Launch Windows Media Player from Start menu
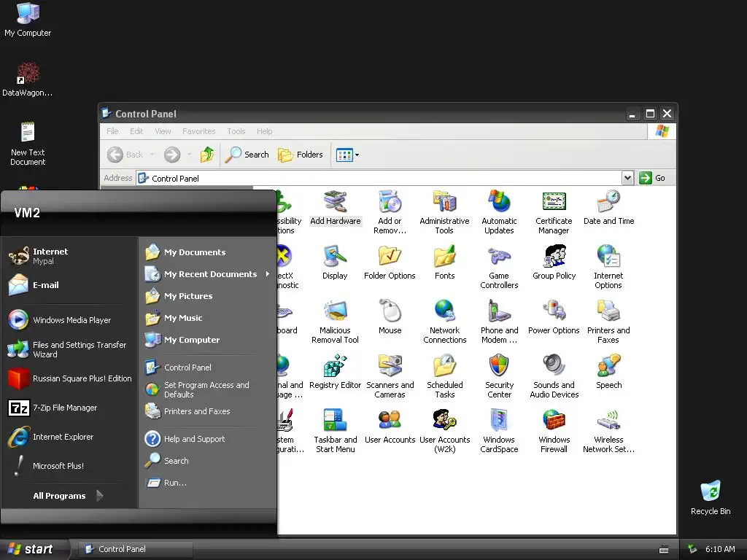The height and width of the screenshot is (560, 747). 71,320
